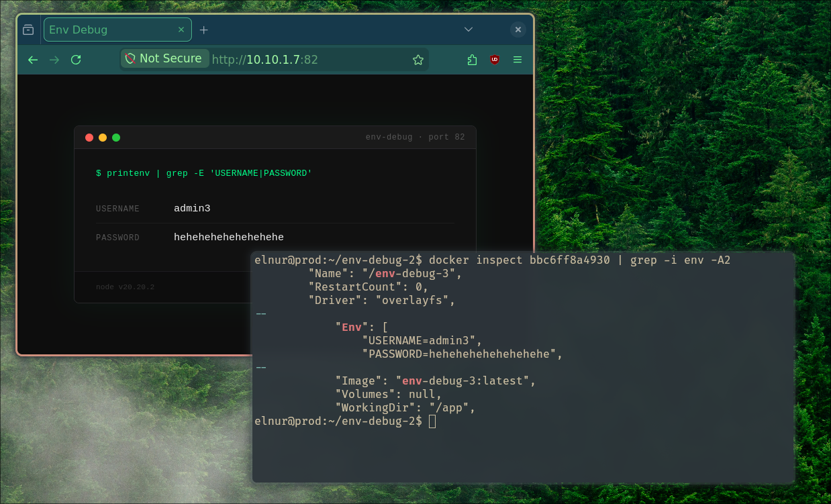This screenshot has height=504, width=831.
Task: Click the 'node v20.20.2' footer text
Action: 125,287
